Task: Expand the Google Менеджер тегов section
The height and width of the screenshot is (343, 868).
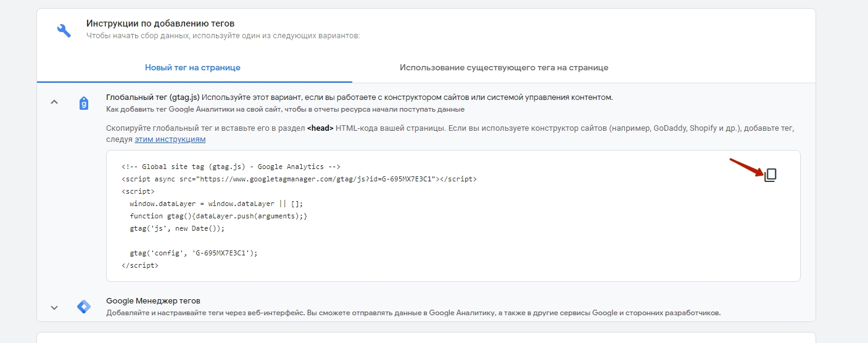Action: (54, 307)
